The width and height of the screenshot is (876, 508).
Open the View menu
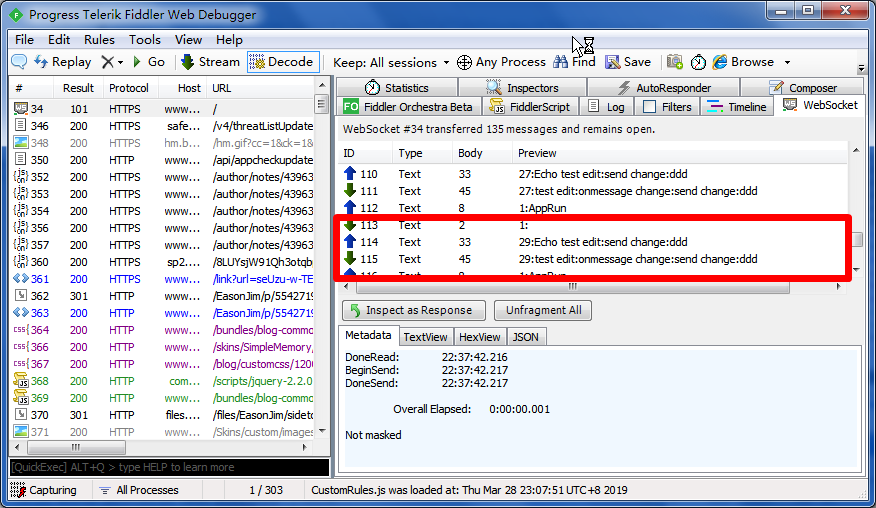188,40
